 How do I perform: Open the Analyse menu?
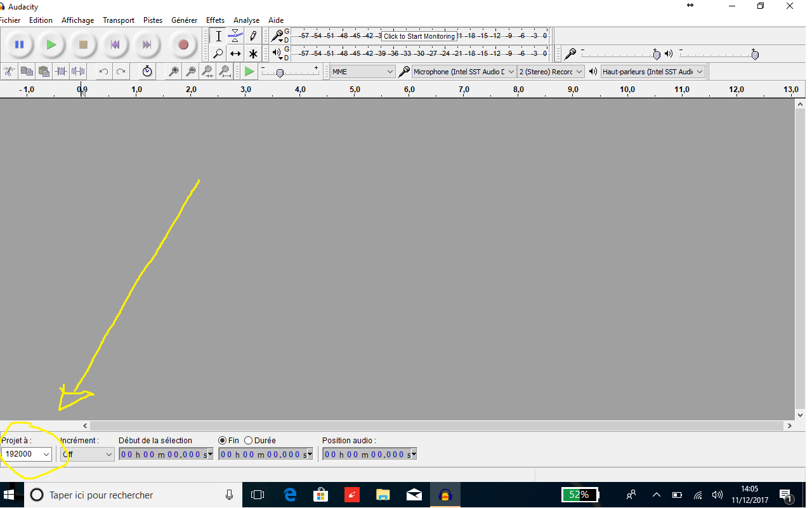pyautogui.click(x=246, y=20)
